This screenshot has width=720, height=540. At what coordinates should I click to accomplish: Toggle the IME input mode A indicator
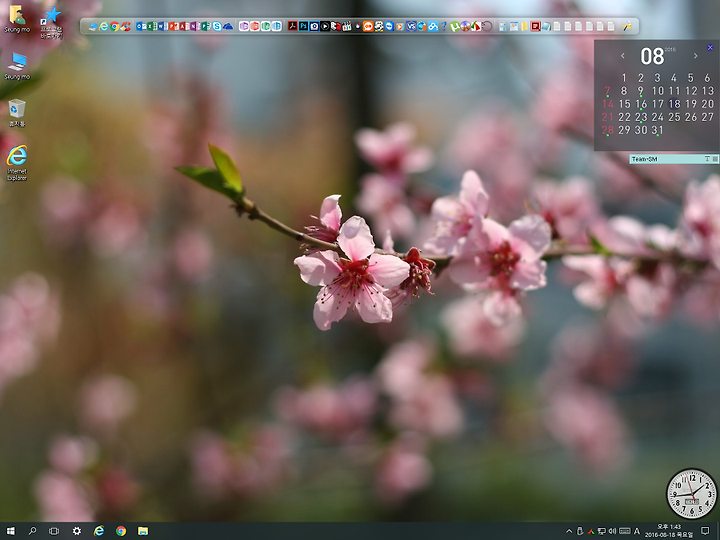637,531
